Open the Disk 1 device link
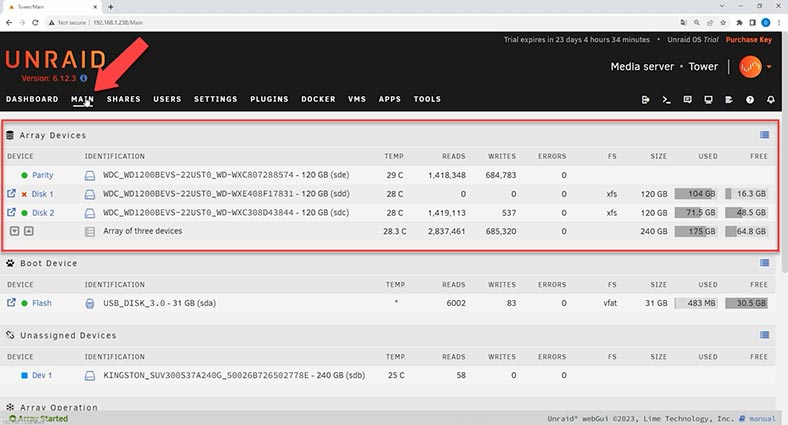The width and height of the screenshot is (788, 425). click(43, 194)
